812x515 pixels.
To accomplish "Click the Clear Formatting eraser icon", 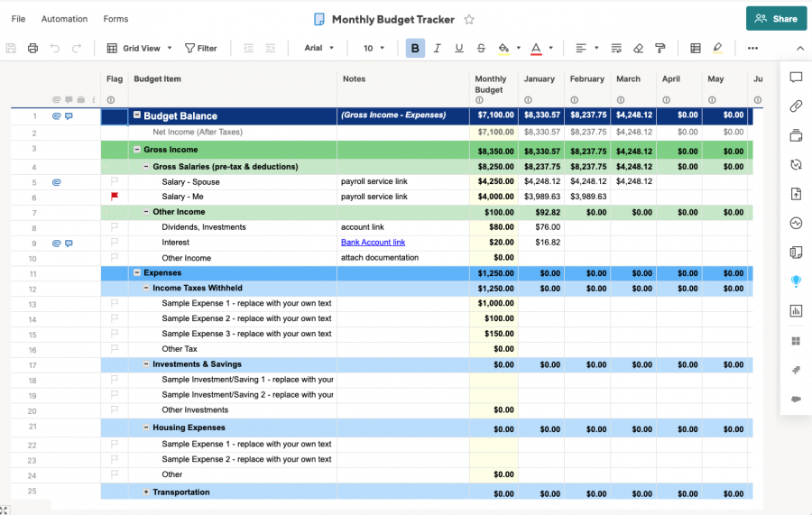I will [x=639, y=48].
